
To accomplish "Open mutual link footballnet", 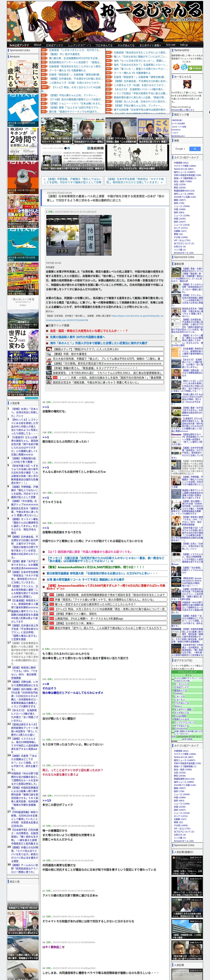I will click(176, 129).
